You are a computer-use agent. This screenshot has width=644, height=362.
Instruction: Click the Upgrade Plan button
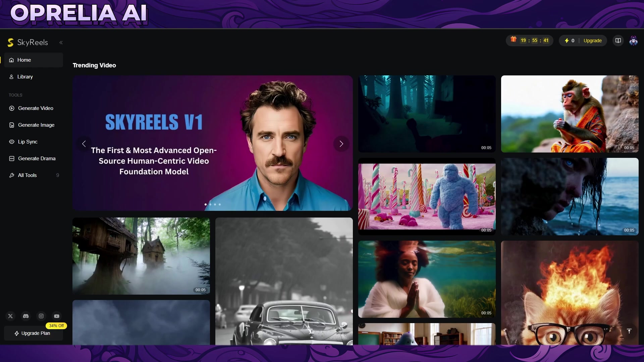pos(34,333)
